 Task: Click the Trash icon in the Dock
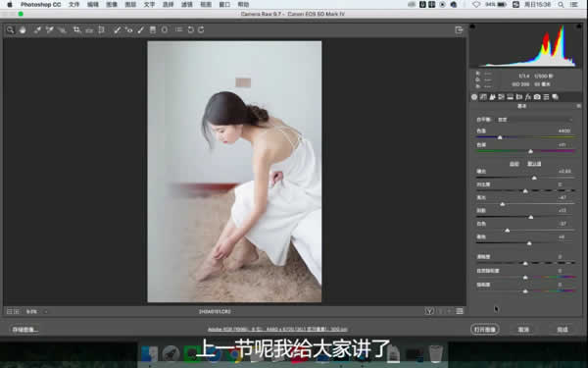[435, 353]
